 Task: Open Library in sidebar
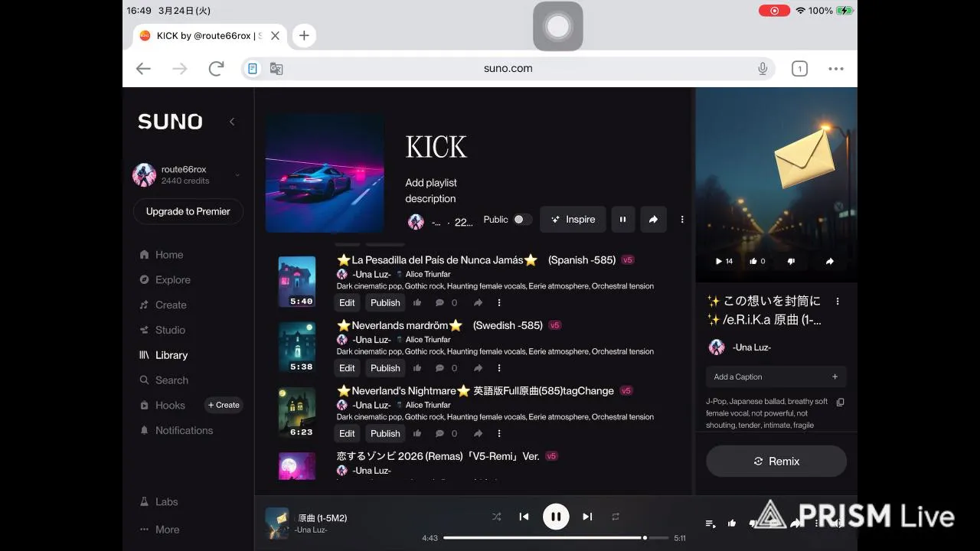(x=163, y=355)
